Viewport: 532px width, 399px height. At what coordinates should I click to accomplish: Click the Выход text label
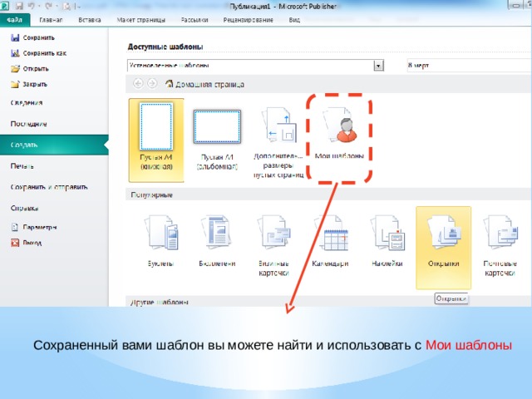click(32, 243)
